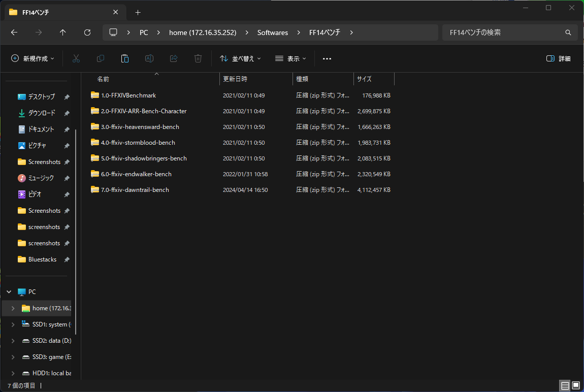Click the 新規作成 new item button

pos(33,59)
